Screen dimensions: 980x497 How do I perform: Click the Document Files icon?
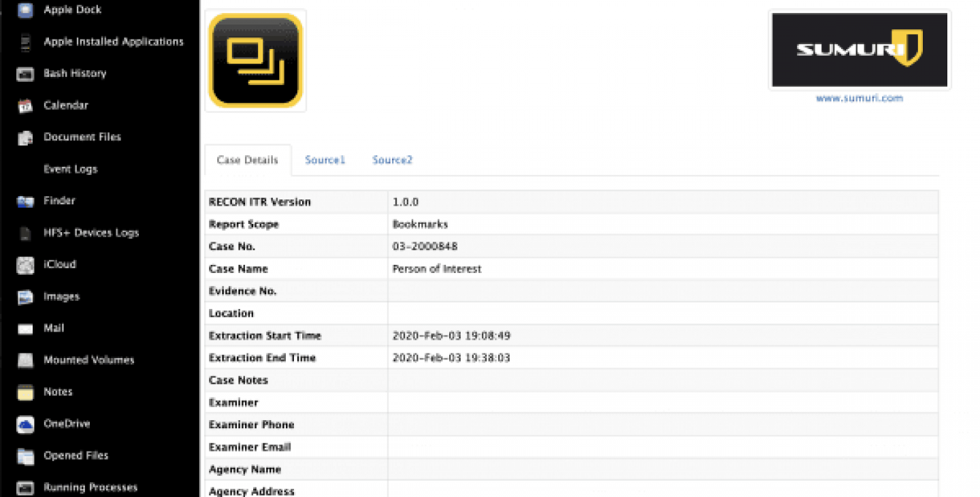tap(25, 137)
